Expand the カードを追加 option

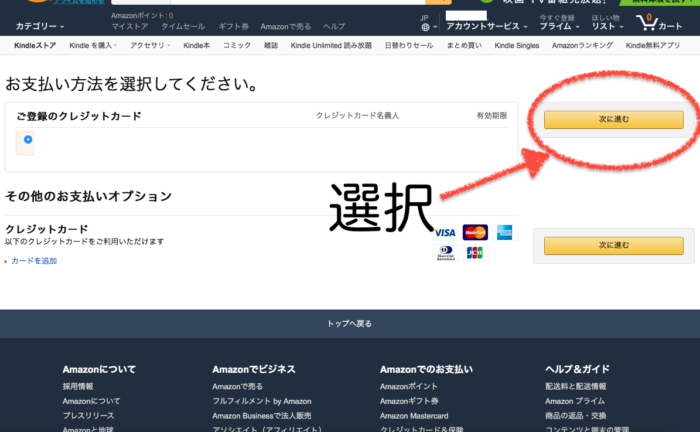point(33,261)
